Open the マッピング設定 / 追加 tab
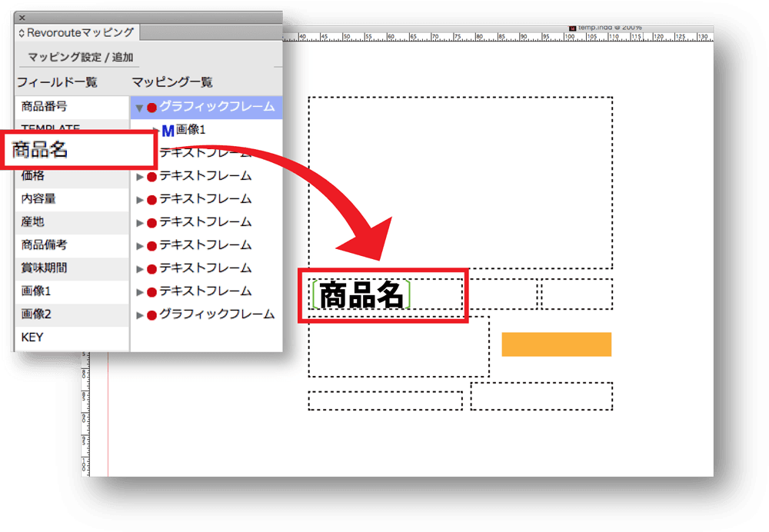Screen dimensions: 769x532 pos(81,58)
